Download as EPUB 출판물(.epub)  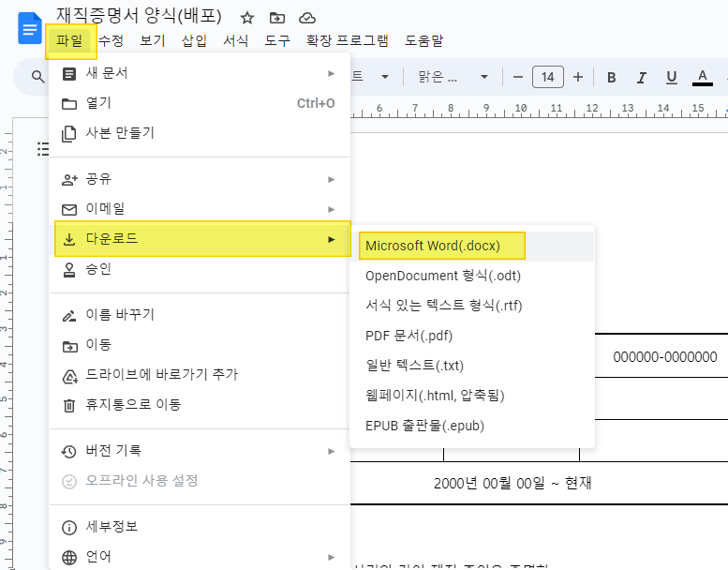click(x=472, y=426)
